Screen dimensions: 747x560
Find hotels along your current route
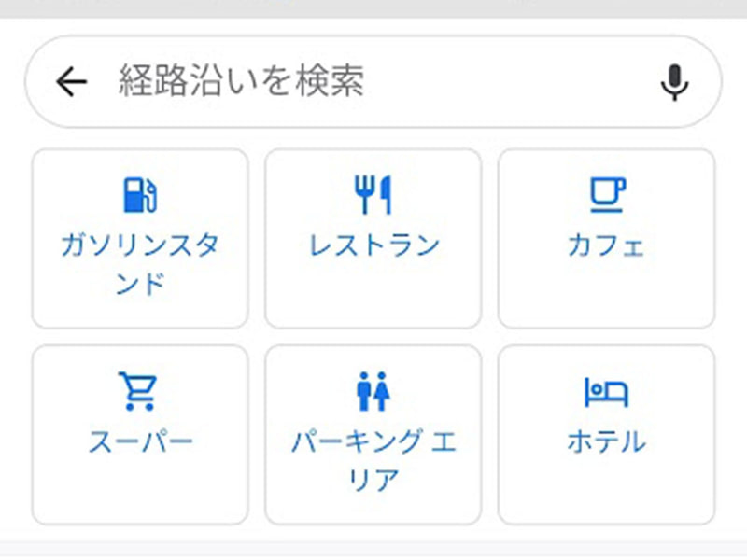click(607, 434)
